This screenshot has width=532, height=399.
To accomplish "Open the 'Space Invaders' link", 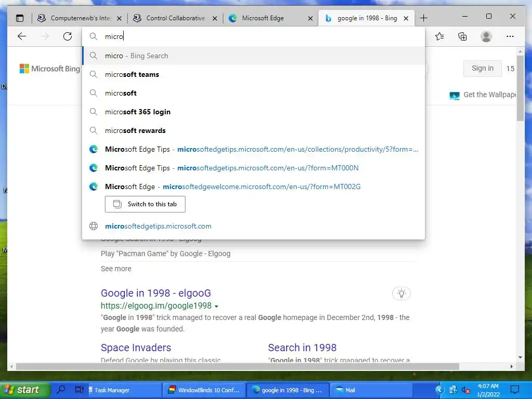I will [x=136, y=348].
